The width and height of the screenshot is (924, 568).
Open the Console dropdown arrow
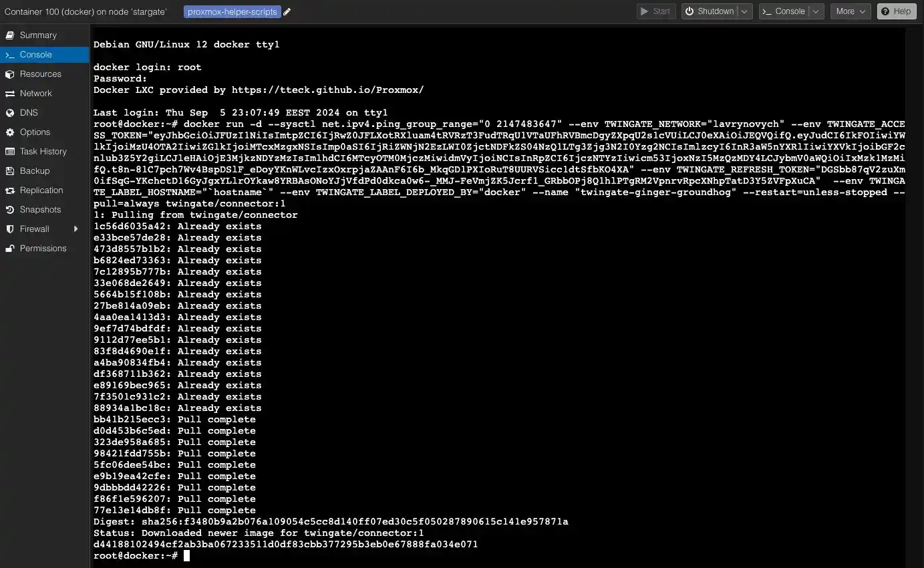(814, 11)
